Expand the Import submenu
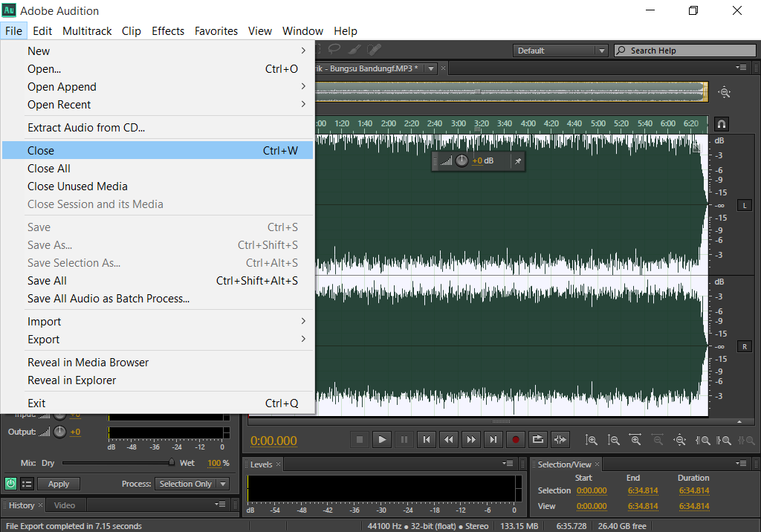This screenshot has height=532, width=761. click(158, 322)
